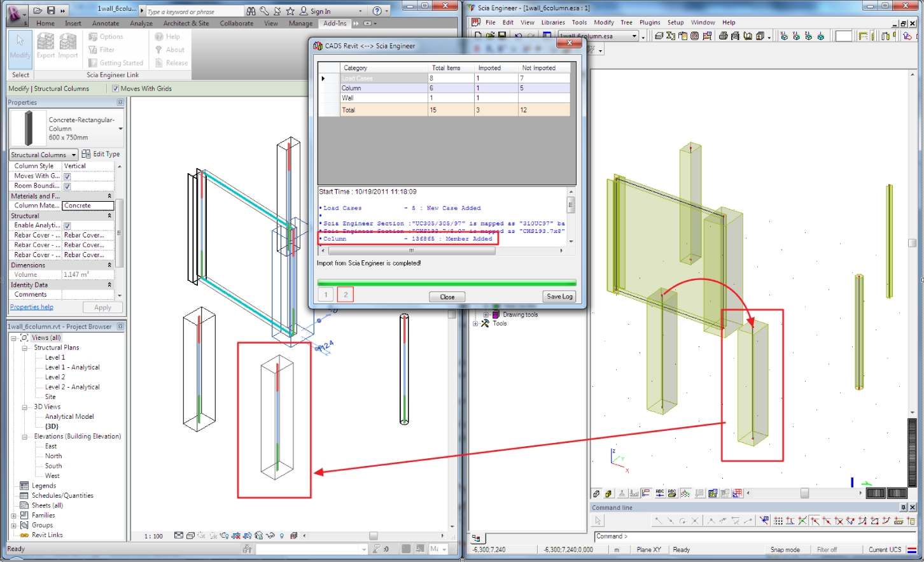Open the Properties help link

[31, 306]
